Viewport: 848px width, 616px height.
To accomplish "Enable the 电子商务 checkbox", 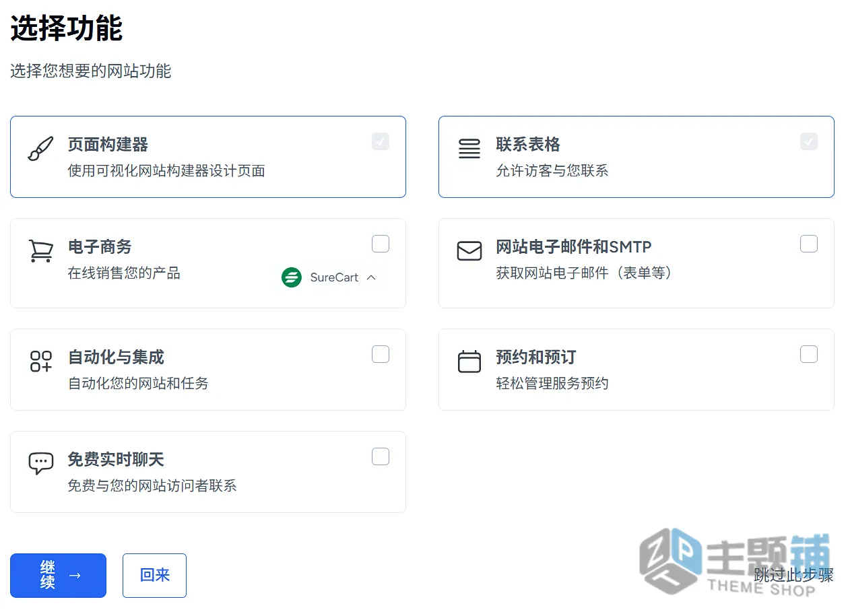I will tap(381, 244).
